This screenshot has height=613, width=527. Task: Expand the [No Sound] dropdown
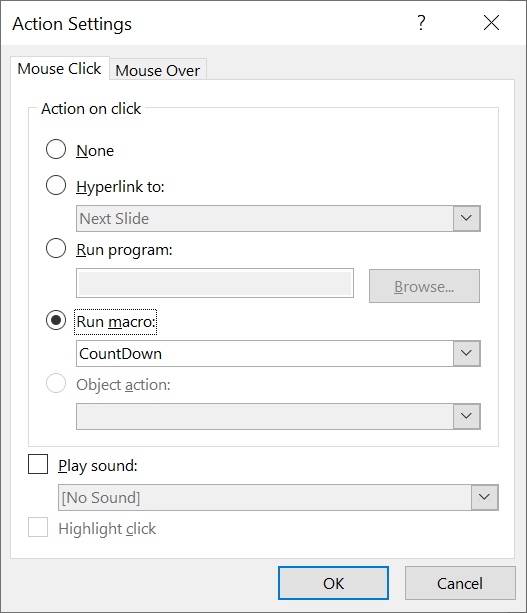tap(484, 497)
